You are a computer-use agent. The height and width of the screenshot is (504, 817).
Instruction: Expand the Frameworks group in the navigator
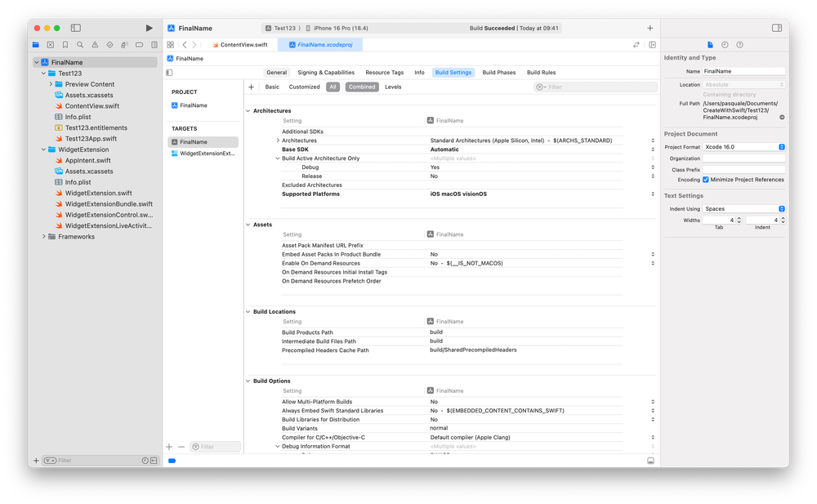pos(43,236)
